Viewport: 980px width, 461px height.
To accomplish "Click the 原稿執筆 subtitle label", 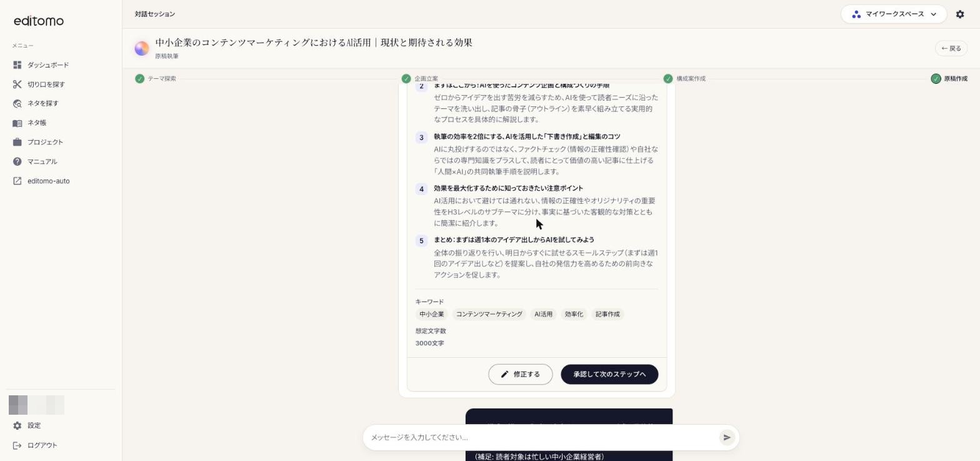I will click(167, 56).
